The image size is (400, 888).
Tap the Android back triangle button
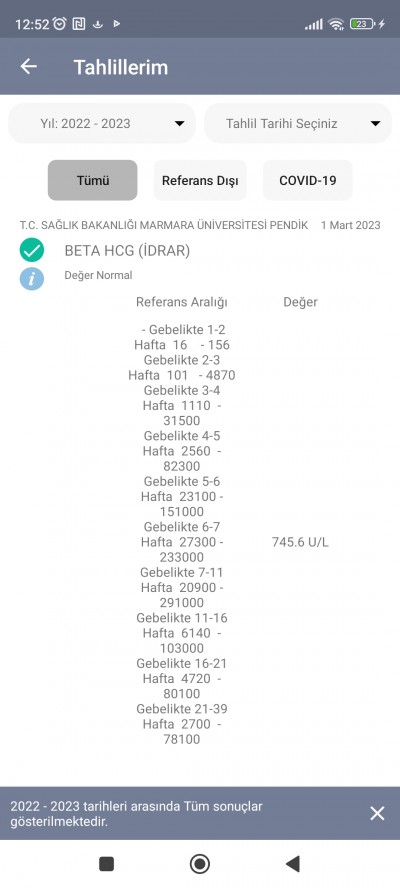click(292, 864)
